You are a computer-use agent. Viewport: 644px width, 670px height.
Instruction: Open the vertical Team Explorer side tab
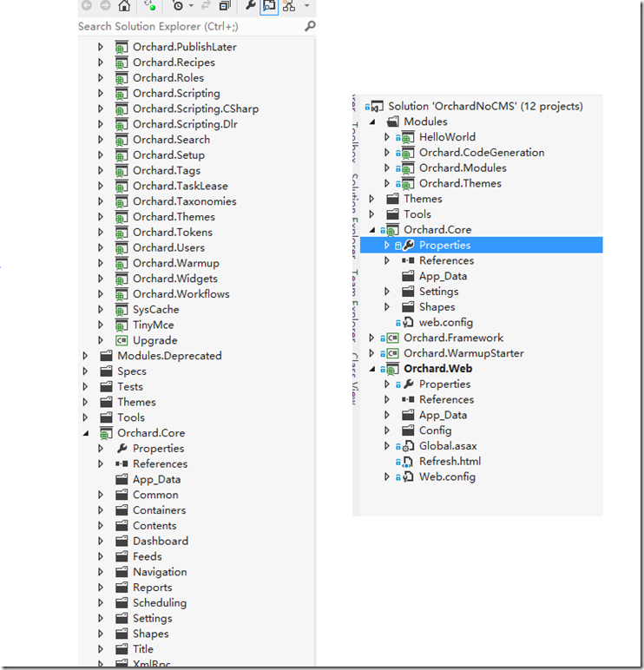coord(355,305)
